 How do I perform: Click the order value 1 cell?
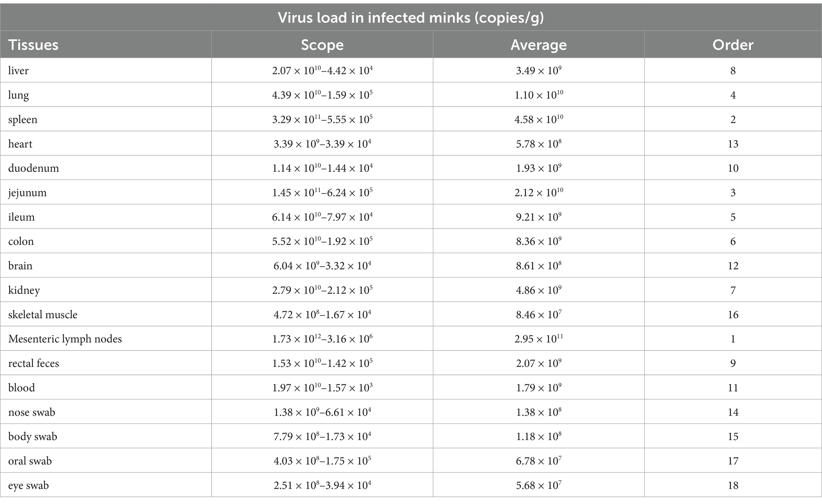[x=733, y=339]
